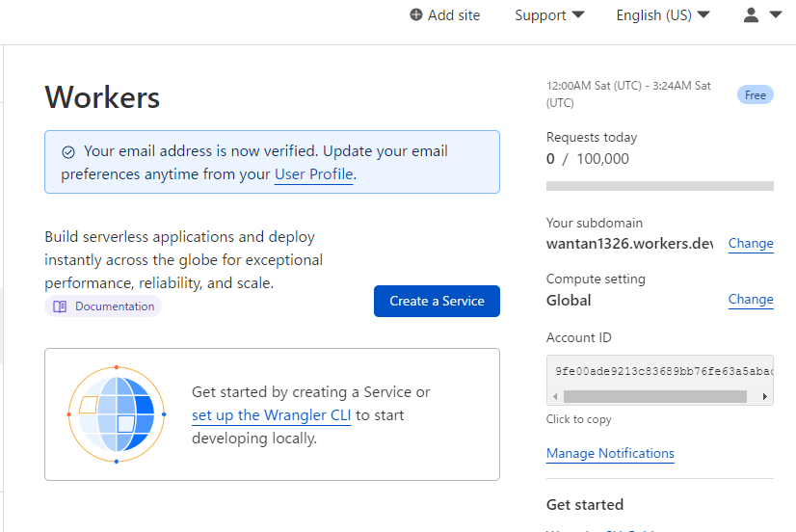Click the Add site plus icon

pyautogui.click(x=415, y=14)
